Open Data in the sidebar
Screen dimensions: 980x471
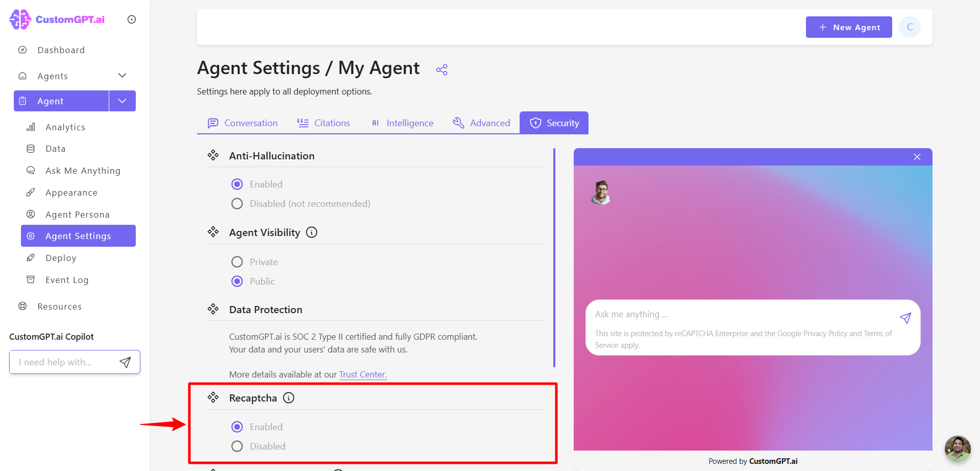pos(55,149)
